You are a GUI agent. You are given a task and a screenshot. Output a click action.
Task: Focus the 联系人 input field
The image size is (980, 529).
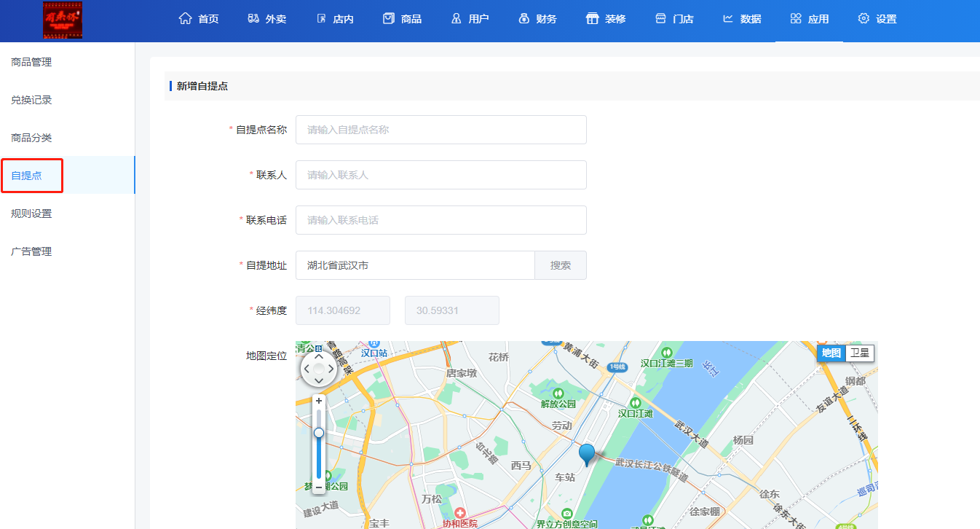coord(440,175)
